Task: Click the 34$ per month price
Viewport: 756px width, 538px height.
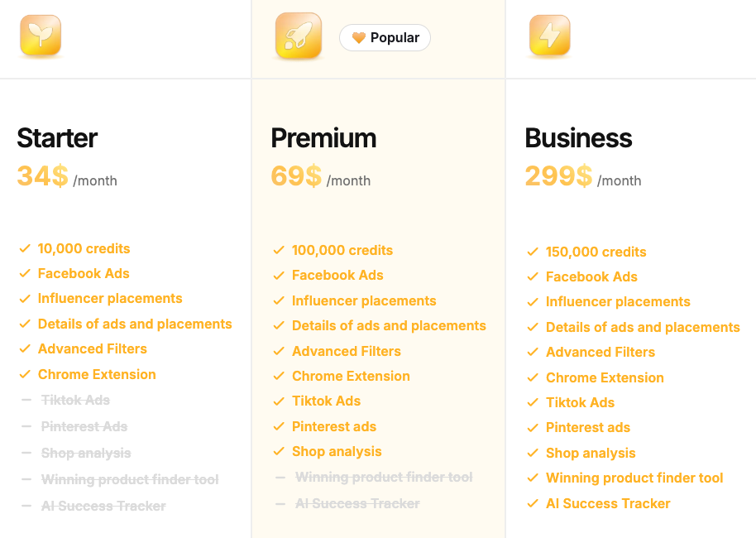Action: coord(43,175)
